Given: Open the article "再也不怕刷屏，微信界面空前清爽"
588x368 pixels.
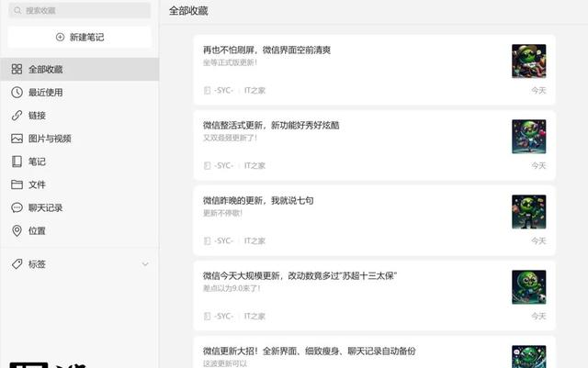Looking at the screenshot, I should tap(266, 50).
